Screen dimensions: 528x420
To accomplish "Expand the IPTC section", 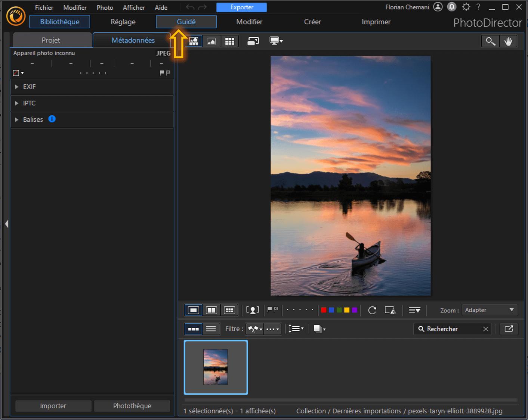I will coord(16,103).
